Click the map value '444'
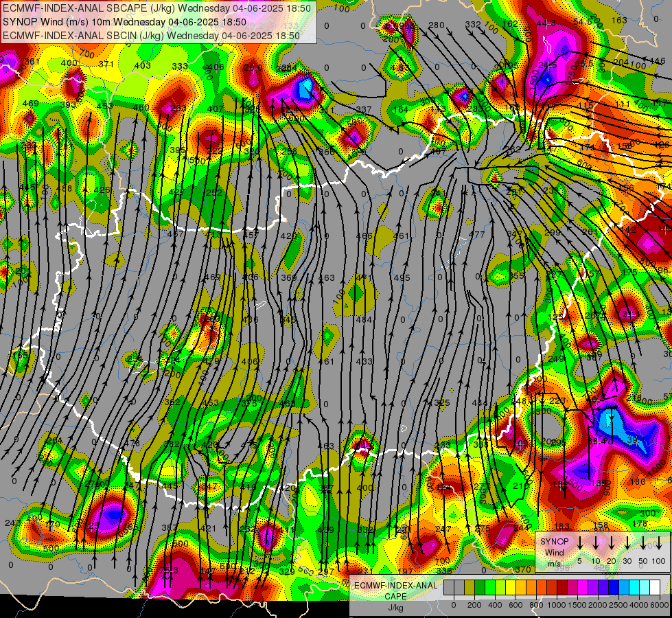Image resolution: width=672 pixels, height=618 pixels. pos(480,402)
